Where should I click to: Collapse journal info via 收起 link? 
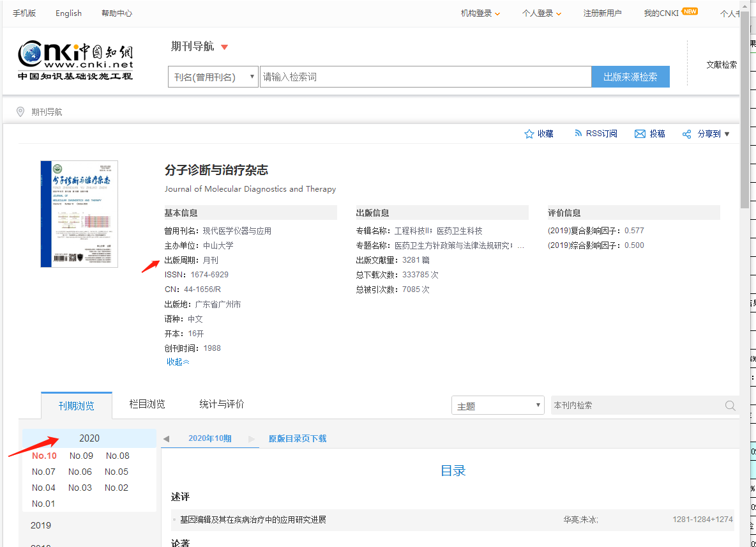pyautogui.click(x=178, y=362)
